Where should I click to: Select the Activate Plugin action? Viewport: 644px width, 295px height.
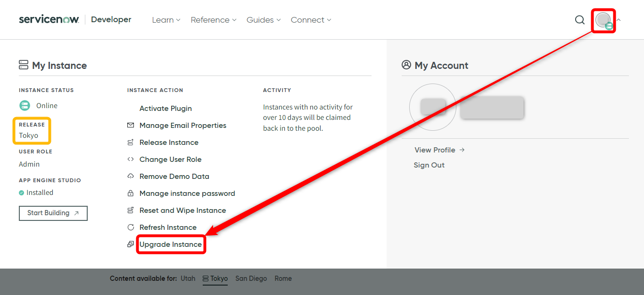pyautogui.click(x=165, y=108)
